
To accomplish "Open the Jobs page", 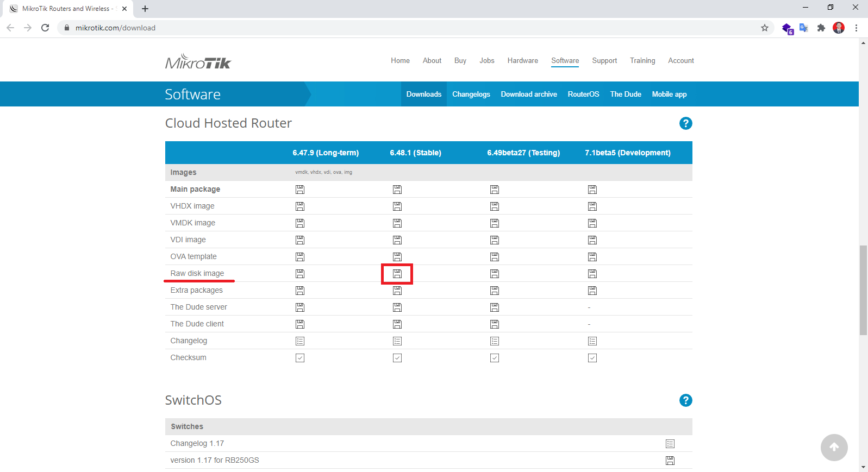I will [487, 60].
